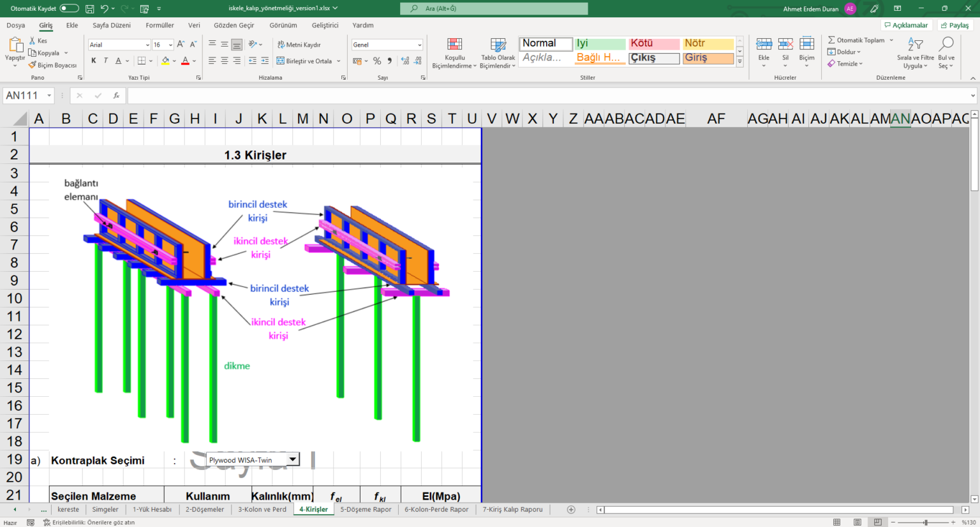Click the italic T button

click(106, 61)
